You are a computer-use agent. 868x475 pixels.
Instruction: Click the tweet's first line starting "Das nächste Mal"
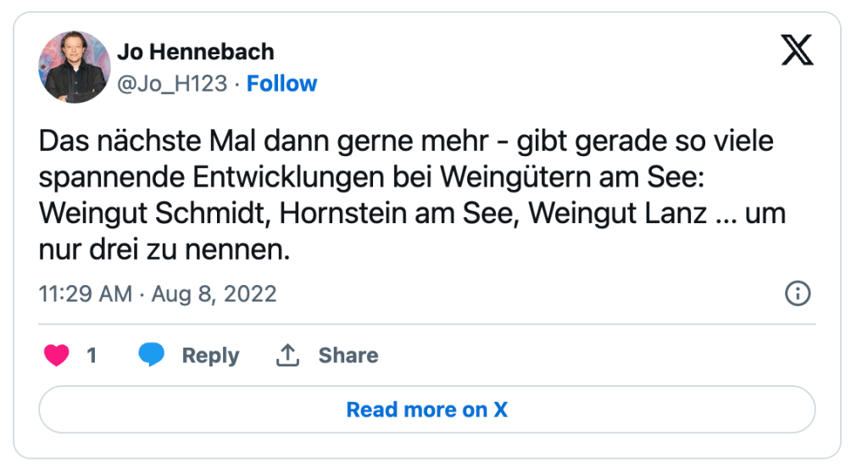coord(406,141)
